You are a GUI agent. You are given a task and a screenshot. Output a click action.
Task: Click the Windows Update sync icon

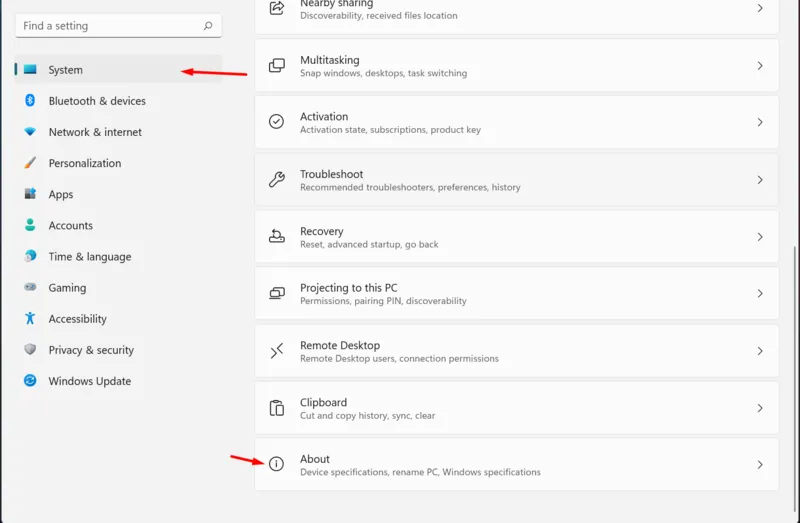[x=30, y=381]
